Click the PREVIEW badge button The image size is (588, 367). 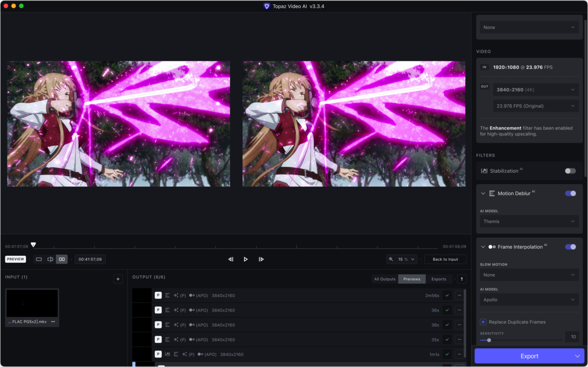pyautogui.click(x=16, y=259)
